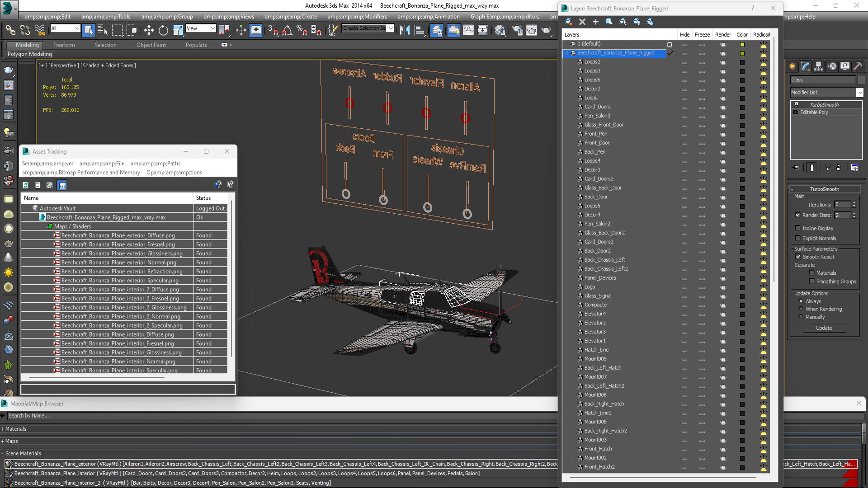Collapse the TurboSmooth rollout header
The width and height of the screenshot is (868, 488).
tap(824, 189)
